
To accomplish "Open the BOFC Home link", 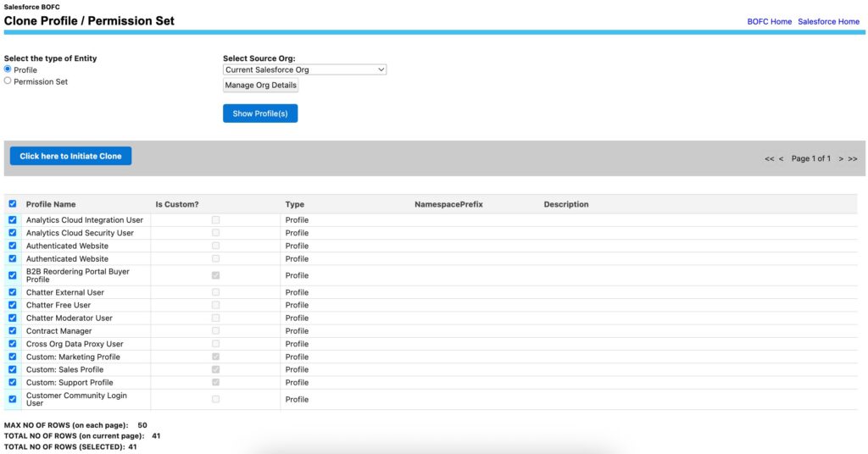I will [x=770, y=21].
